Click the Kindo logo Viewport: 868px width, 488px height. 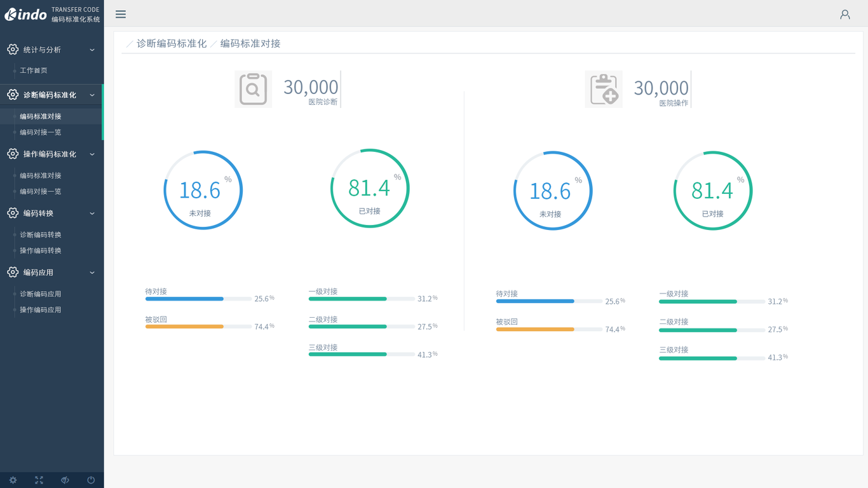(x=25, y=14)
